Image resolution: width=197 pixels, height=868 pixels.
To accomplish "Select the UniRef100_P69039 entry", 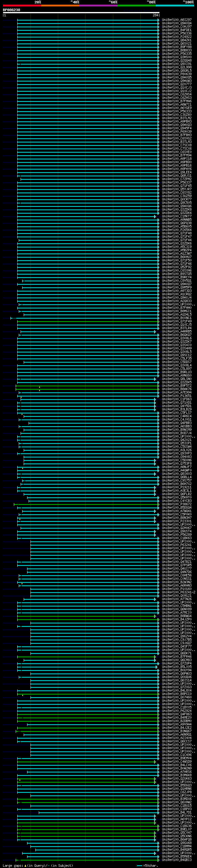I will click(x=176, y=132).
